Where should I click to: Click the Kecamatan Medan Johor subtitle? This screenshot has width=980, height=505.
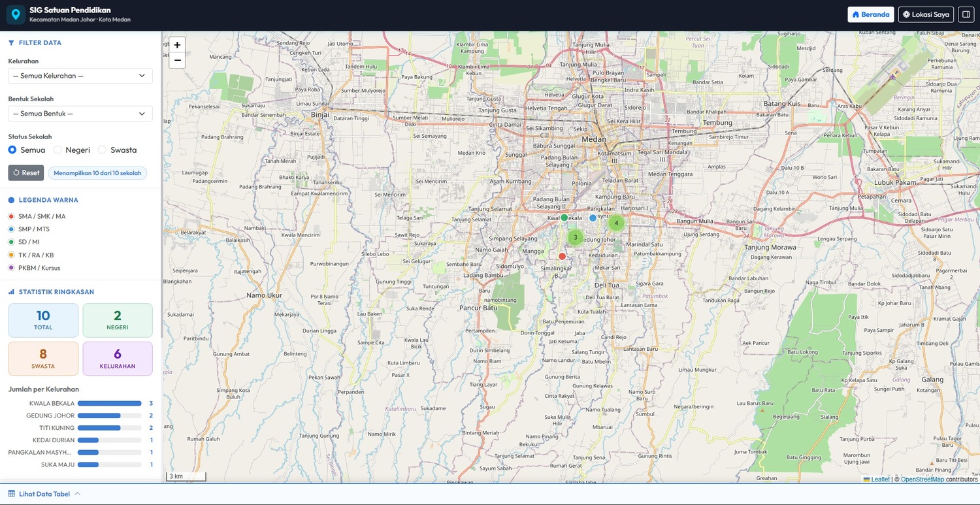click(80, 20)
